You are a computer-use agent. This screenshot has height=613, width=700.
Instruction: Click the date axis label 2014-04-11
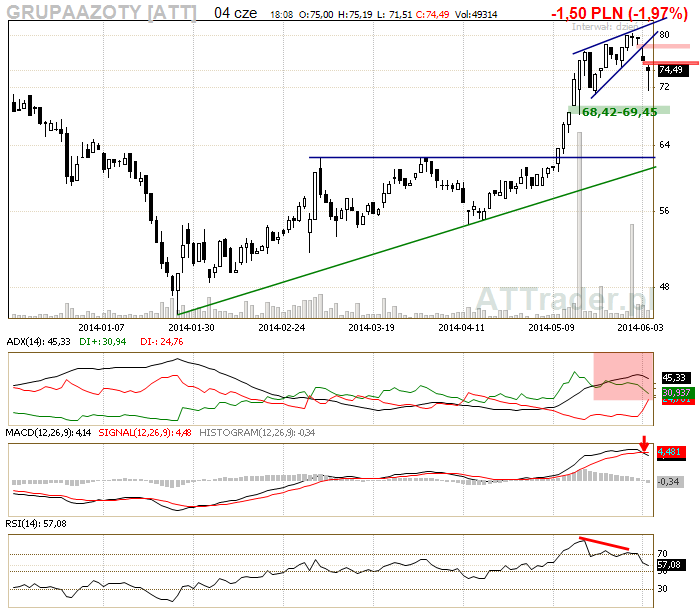pos(461,328)
